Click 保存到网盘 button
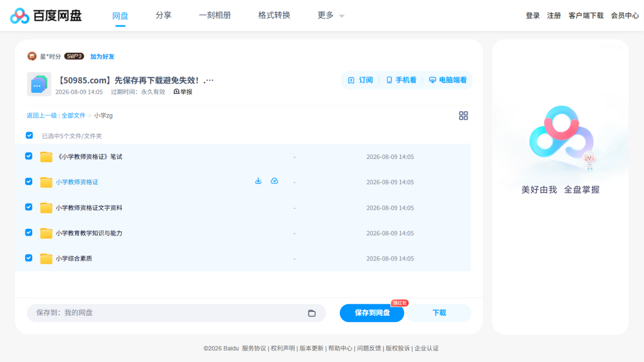The image size is (644, 362). [372, 313]
